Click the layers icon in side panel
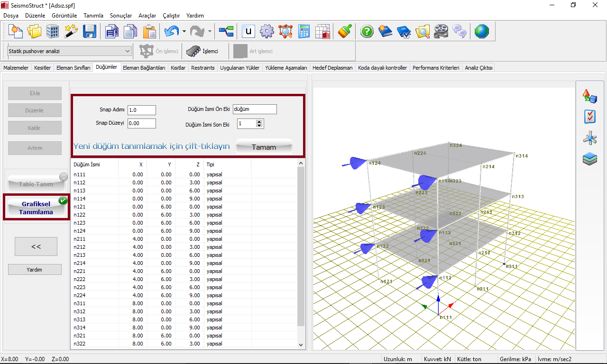Image resolution: width=607 pixels, height=364 pixels. click(x=589, y=159)
